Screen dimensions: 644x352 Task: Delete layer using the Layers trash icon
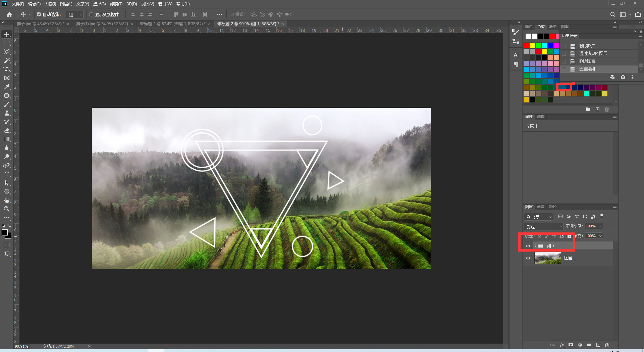coord(607,345)
